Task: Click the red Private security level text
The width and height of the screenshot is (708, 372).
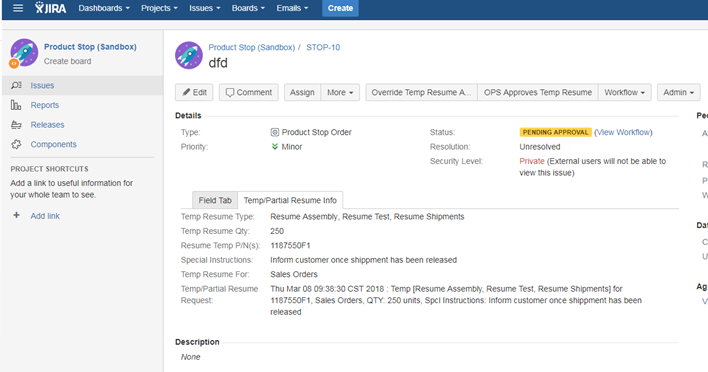Action: tap(531, 161)
